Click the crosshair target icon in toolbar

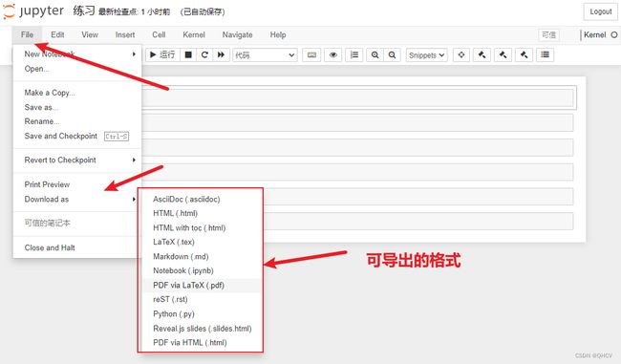coord(461,55)
